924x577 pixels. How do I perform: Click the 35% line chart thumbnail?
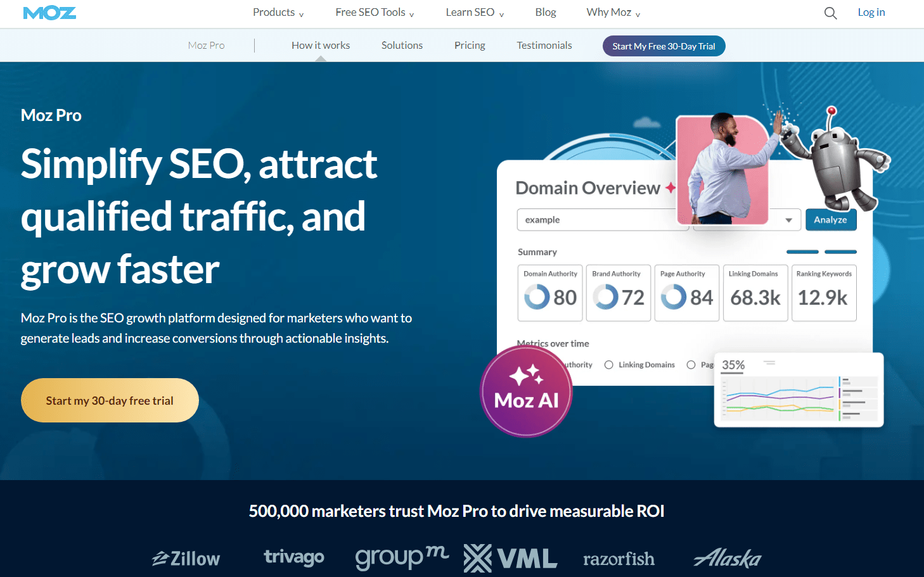pyautogui.click(x=799, y=390)
